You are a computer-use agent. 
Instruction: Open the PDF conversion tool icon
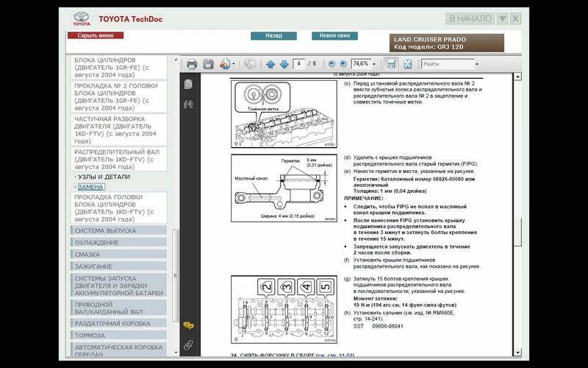pyautogui.click(x=226, y=64)
